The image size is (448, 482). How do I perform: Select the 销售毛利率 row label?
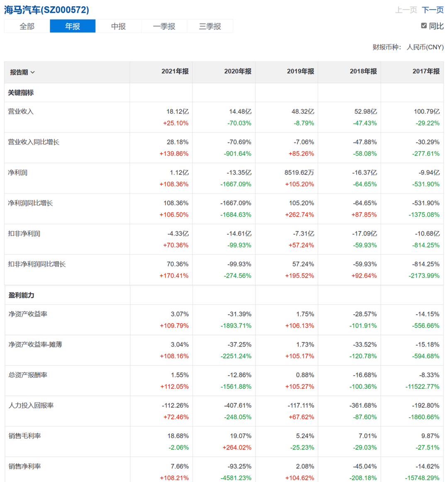pos(25,436)
